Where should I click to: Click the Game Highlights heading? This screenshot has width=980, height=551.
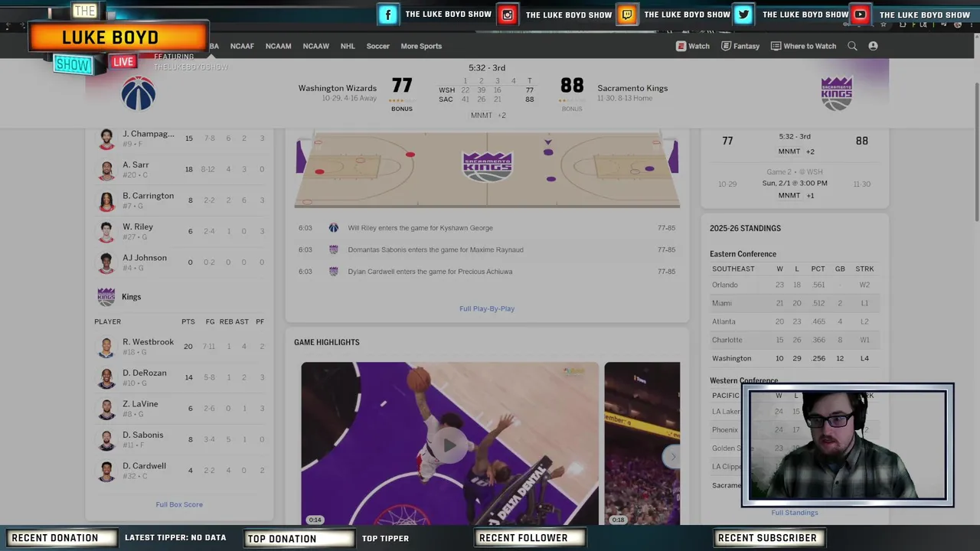click(327, 342)
